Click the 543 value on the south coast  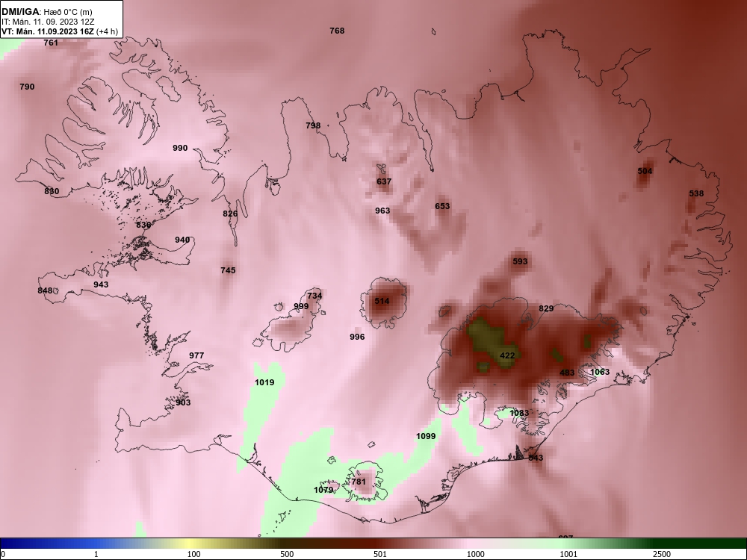(536, 458)
